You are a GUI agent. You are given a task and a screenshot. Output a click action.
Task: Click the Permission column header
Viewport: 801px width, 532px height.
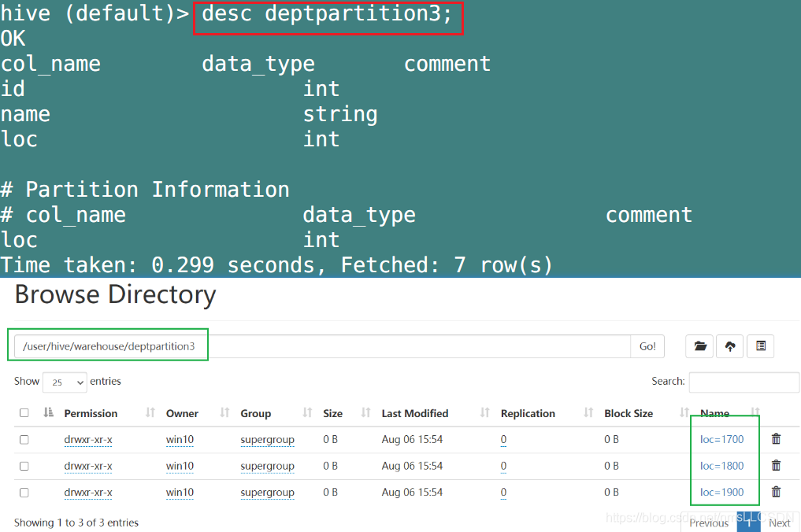(91, 413)
